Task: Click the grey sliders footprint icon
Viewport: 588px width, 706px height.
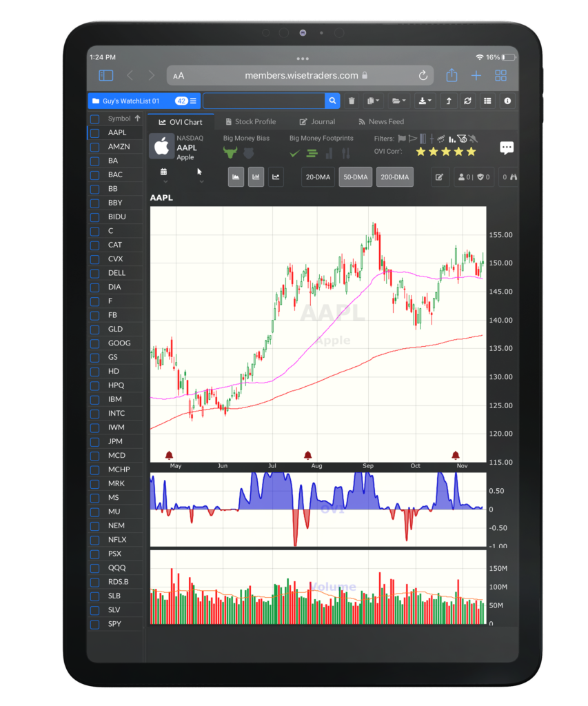Action: [x=346, y=154]
